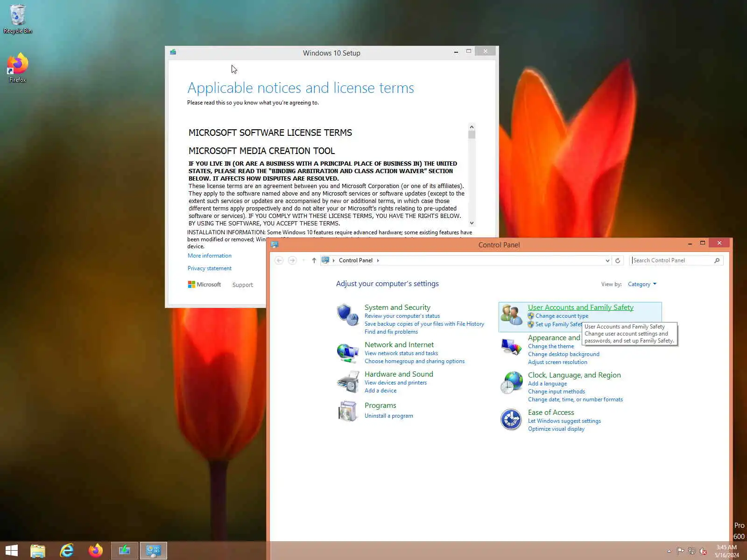Expand the Control Panel breadcrumb arrow
This screenshot has height=560, width=747.
coord(378,260)
